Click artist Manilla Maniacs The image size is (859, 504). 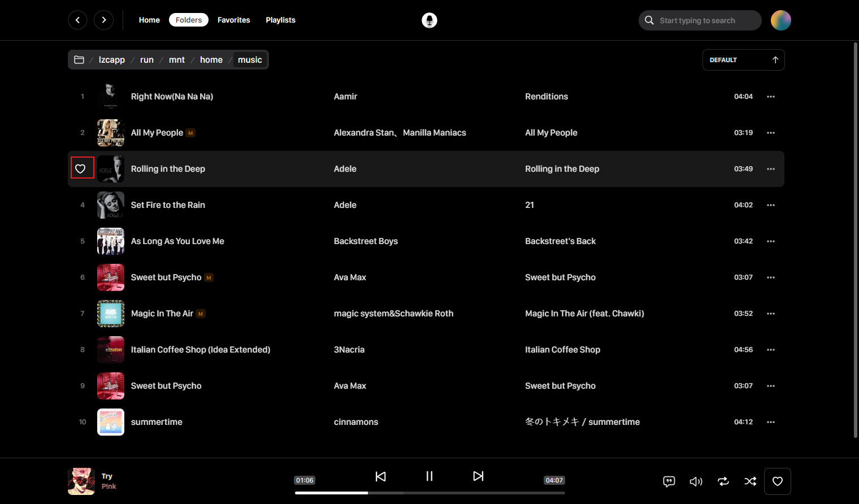coord(435,133)
